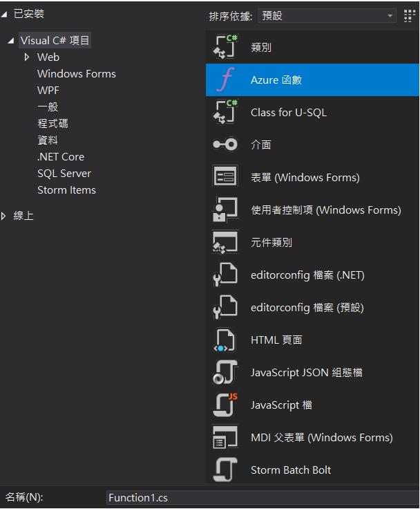
Task: Select the 一般 general category
Action: (x=48, y=107)
